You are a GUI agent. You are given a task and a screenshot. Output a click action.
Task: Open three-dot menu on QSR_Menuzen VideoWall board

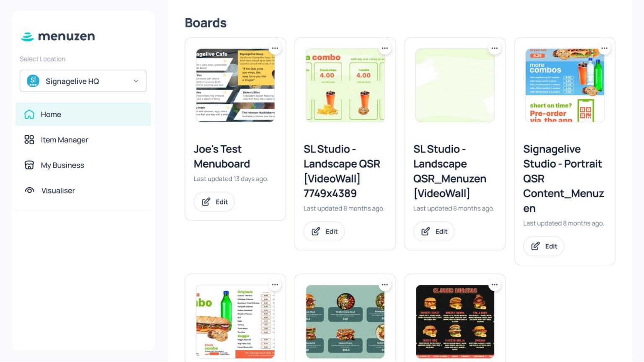[x=495, y=48]
